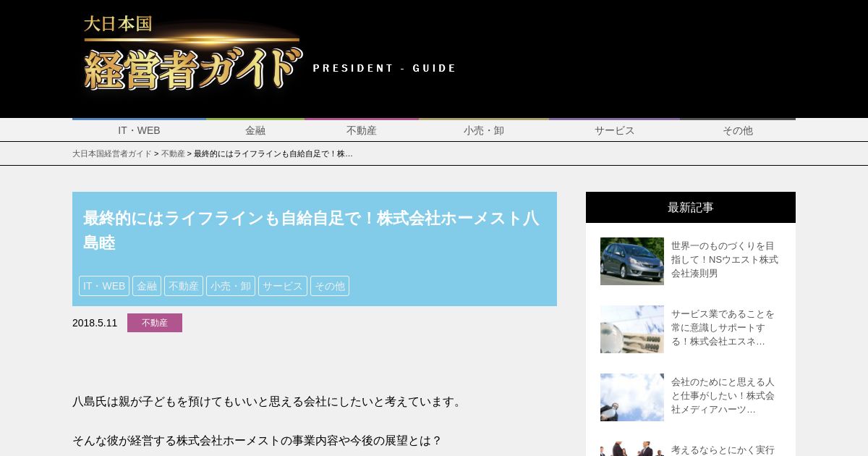Open the IT・WEB navigation menu item
Image resolution: width=868 pixels, height=456 pixels.
139,130
